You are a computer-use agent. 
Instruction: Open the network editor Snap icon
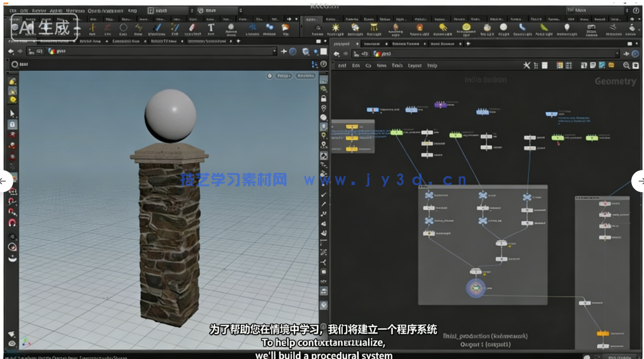click(x=526, y=66)
